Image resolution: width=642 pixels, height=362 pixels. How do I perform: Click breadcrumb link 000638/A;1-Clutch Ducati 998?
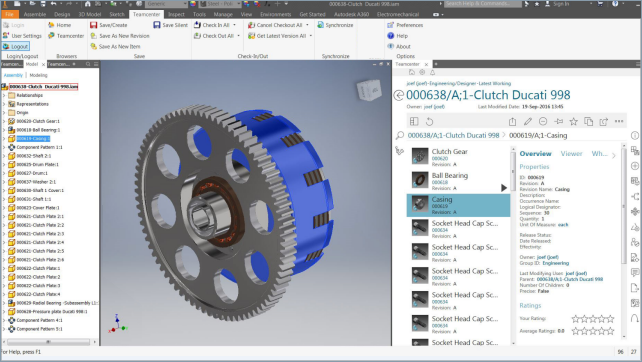pos(454,135)
